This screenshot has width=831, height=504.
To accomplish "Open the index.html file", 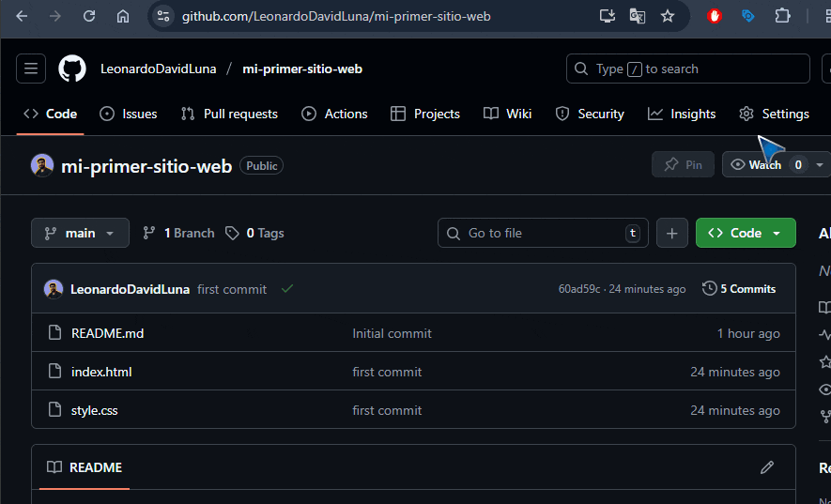I will click(101, 372).
